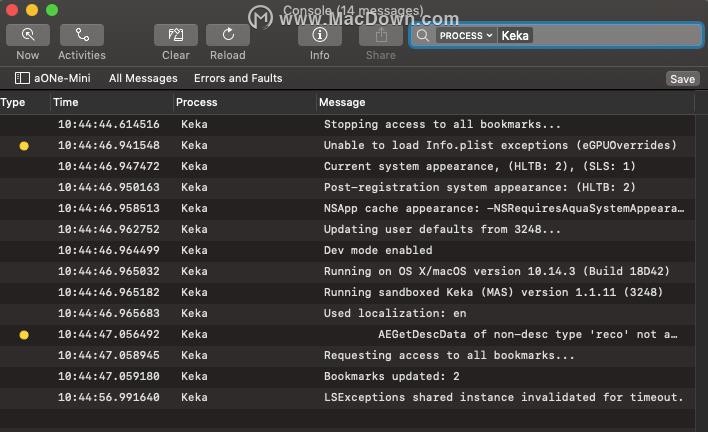The height and width of the screenshot is (432, 708).
Task: Click timestamp 10:44:44.614516
Action: 109,125
